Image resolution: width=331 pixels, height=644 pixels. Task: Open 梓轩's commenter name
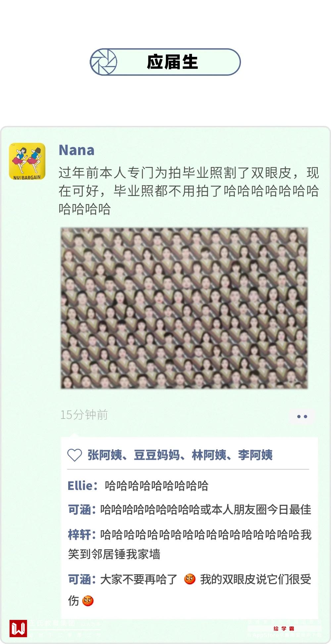[79, 535]
